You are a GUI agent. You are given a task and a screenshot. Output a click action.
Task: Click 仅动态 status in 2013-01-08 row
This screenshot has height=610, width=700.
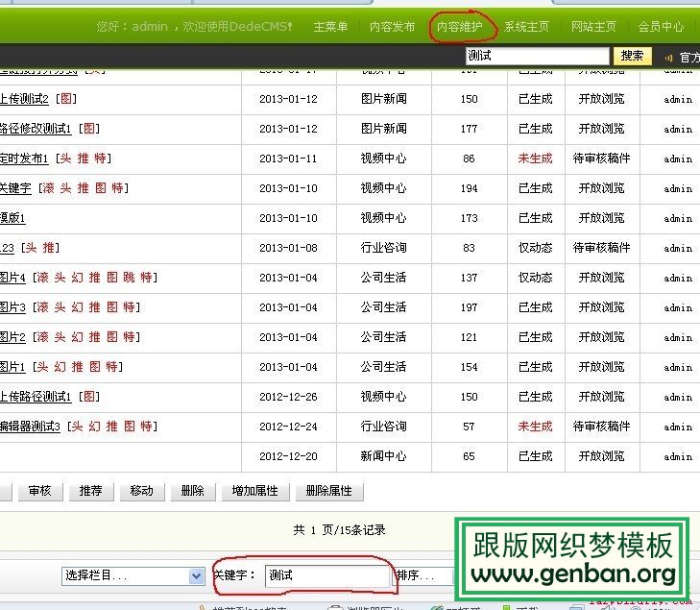click(x=535, y=248)
